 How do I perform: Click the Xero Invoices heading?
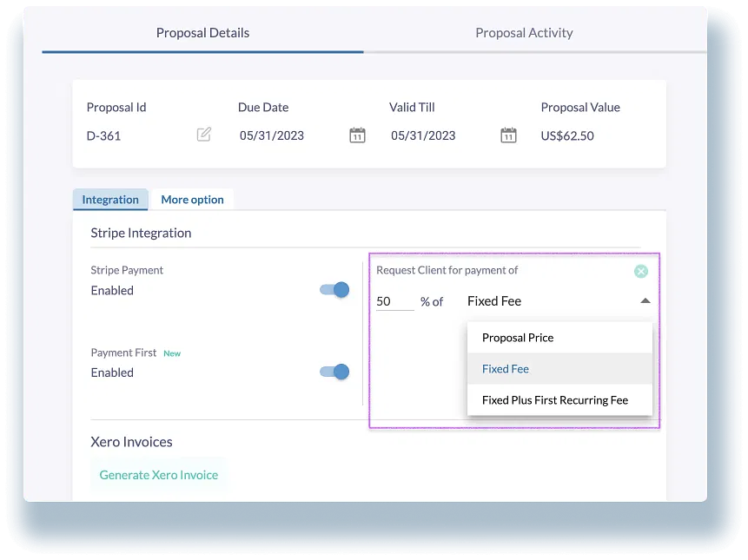(x=132, y=442)
